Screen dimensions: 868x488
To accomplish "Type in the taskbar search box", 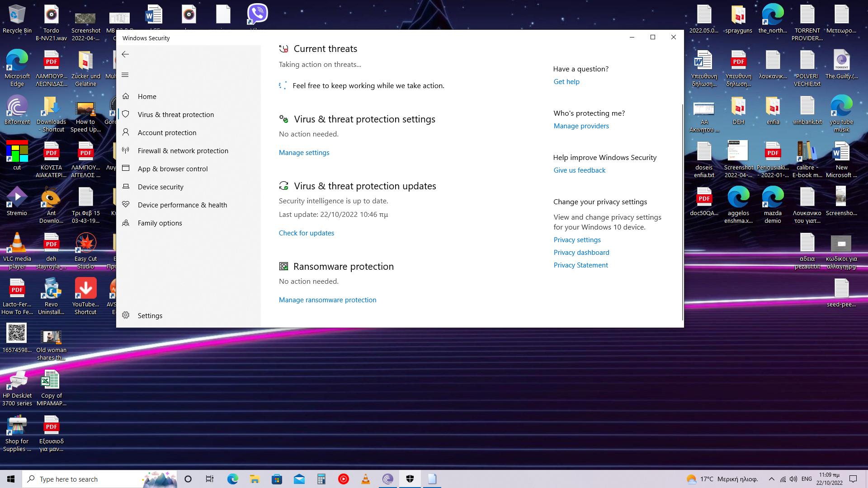I will pos(86,479).
